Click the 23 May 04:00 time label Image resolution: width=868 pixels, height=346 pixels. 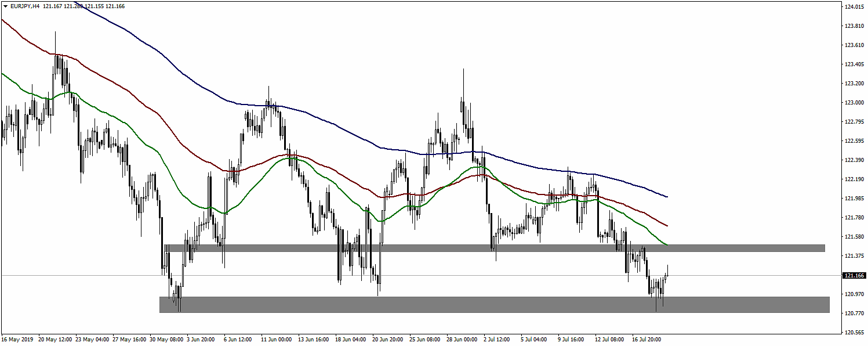(91, 338)
